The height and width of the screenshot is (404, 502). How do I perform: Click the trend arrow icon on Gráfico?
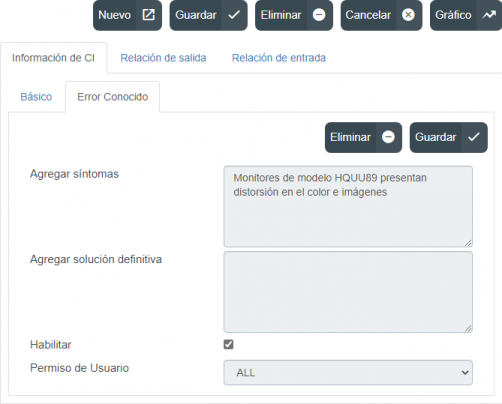(489, 15)
